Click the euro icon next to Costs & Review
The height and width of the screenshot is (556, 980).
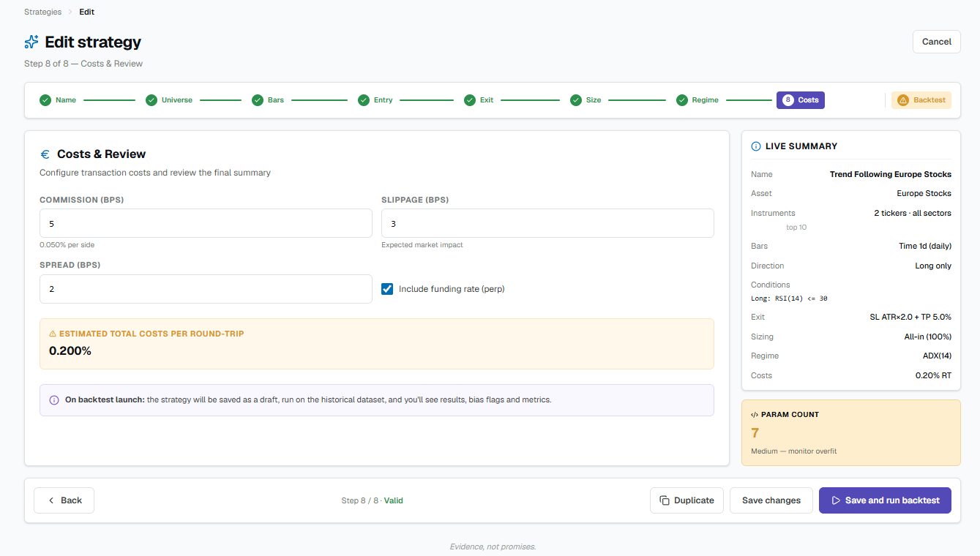[45, 154]
